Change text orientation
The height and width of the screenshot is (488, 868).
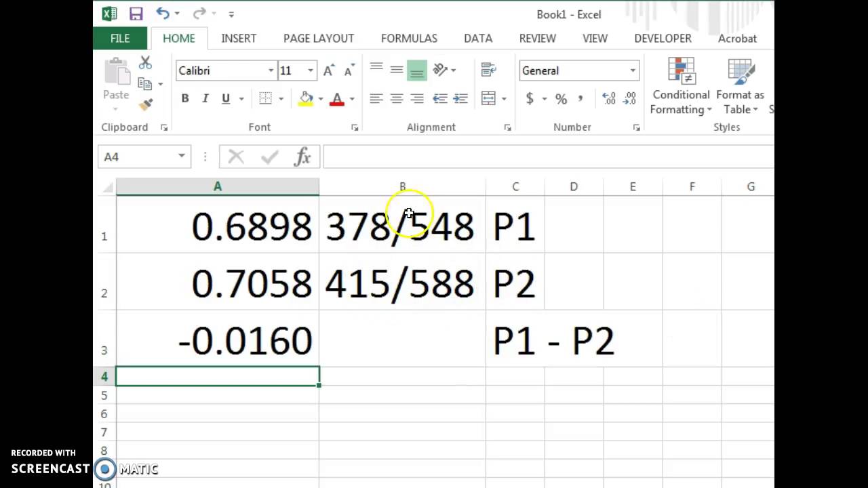click(x=440, y=70)
